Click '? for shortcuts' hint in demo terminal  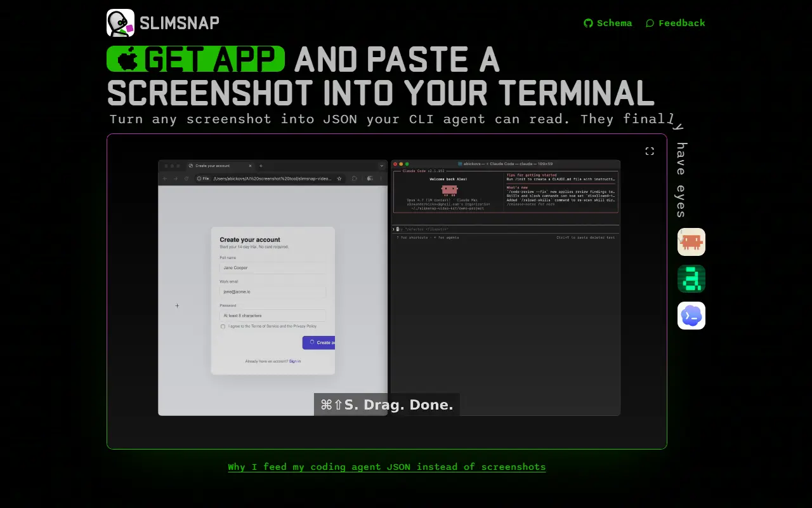click(412, 237)
